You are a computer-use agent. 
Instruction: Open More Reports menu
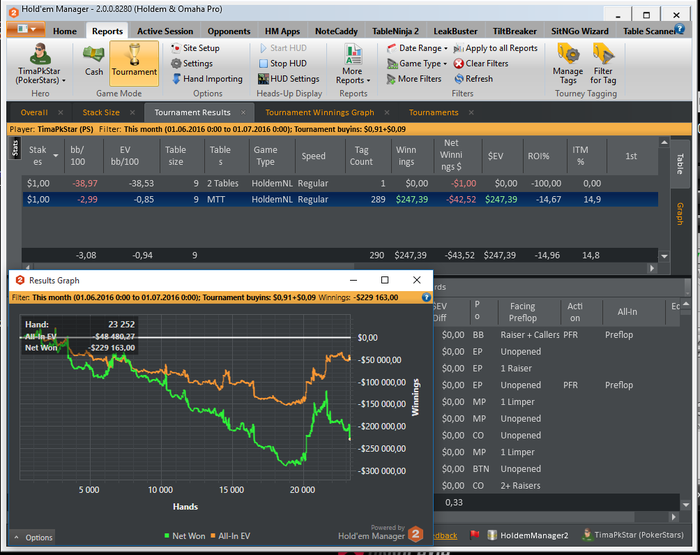coord(353,64)
